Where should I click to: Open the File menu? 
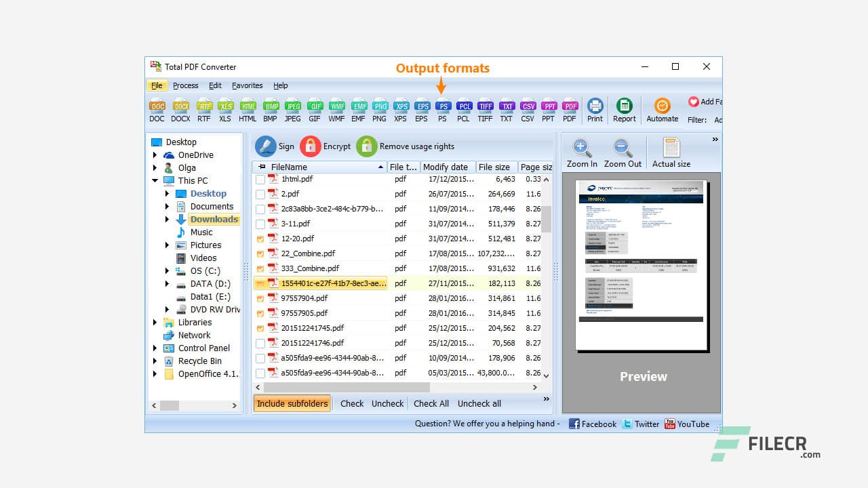[x=157, y=85]
